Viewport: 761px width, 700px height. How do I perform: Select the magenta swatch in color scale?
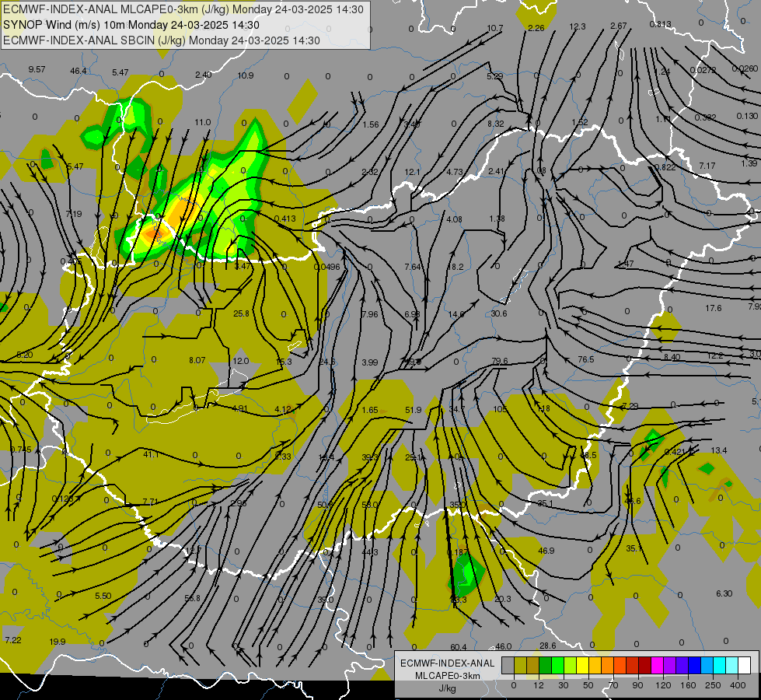(x=658, y=666)
